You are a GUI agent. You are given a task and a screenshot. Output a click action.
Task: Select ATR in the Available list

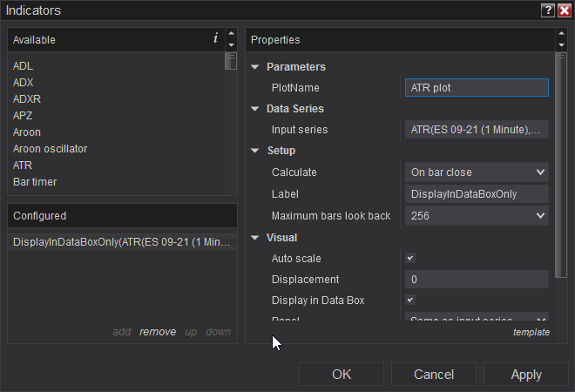23,165
